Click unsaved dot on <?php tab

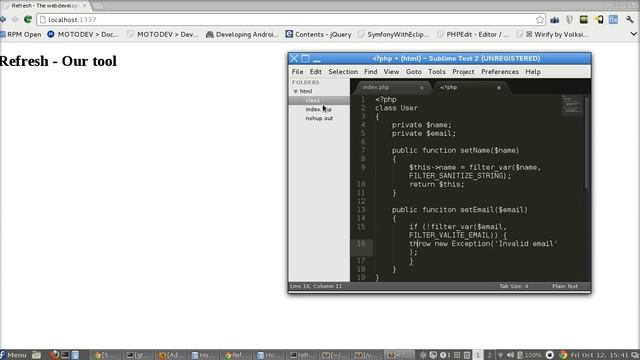(498, 87)
